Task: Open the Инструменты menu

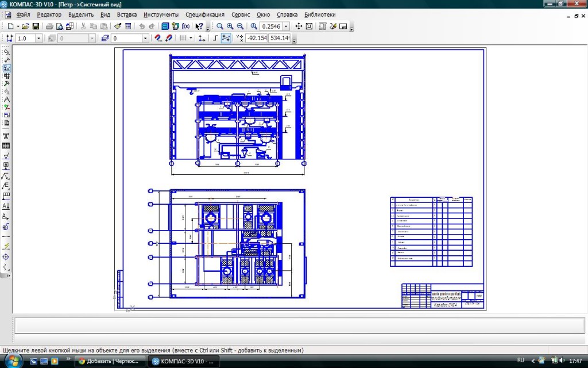Action: [x=161, y=14]
